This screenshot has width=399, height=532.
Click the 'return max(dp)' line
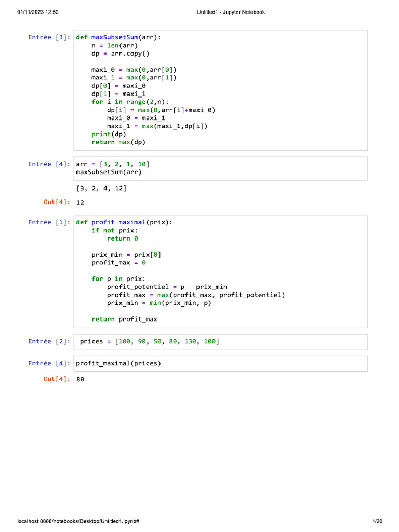tap(118, 142)
